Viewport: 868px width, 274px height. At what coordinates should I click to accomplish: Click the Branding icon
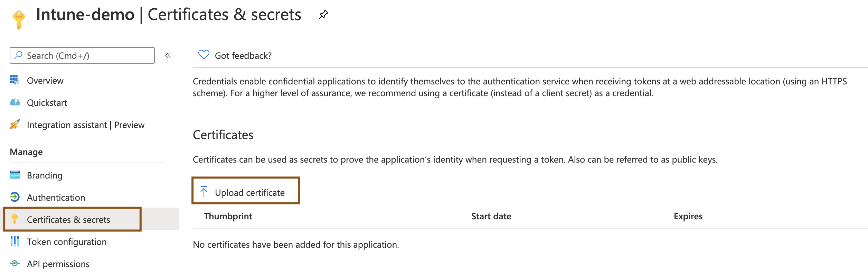(x=15, y=175)
